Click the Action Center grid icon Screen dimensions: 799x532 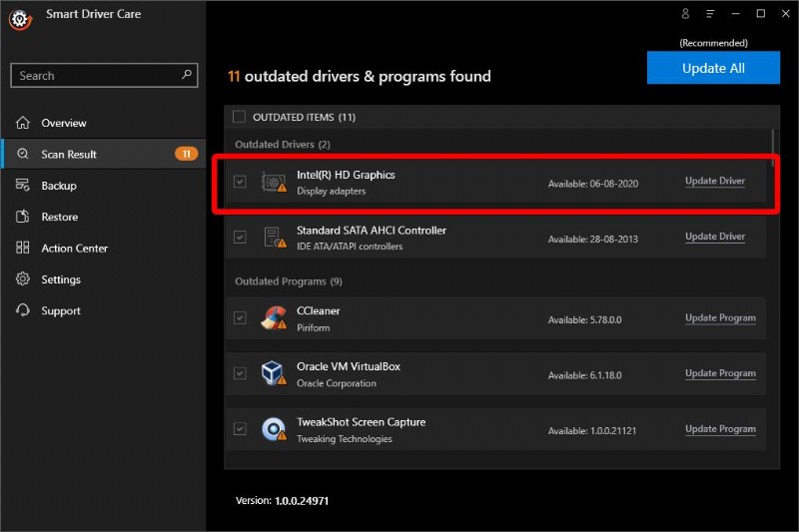pyautogui.click(x=22, y=248)
